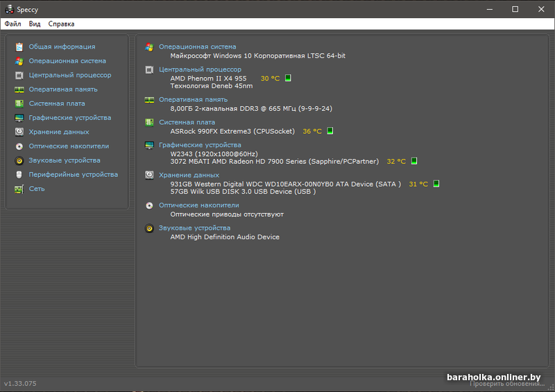Click the 57GB Wilk USB DISK line
Image resolution: width=555 pixels, height=392 pixels.
point(243,191)
